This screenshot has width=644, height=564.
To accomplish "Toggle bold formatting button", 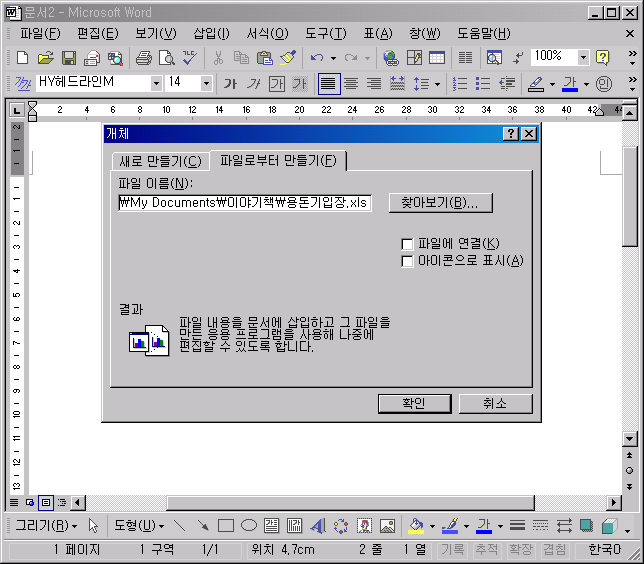I will (230, 84).
